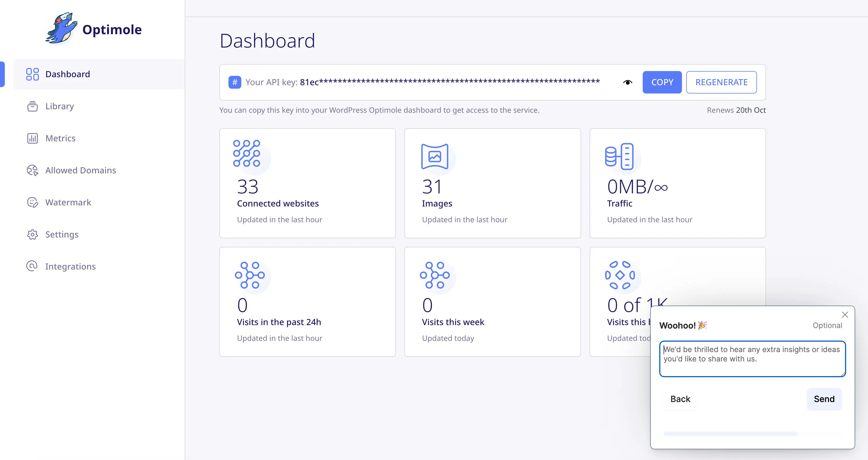Click the 31 images count
This screenshot has height=460, width=868.
[432, 186]
